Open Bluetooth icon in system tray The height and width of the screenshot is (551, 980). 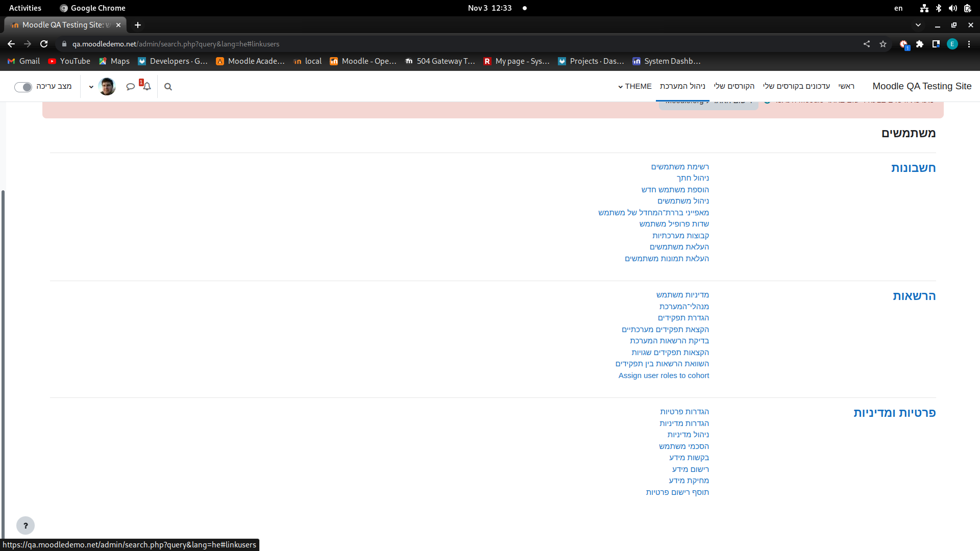[938, 8]
